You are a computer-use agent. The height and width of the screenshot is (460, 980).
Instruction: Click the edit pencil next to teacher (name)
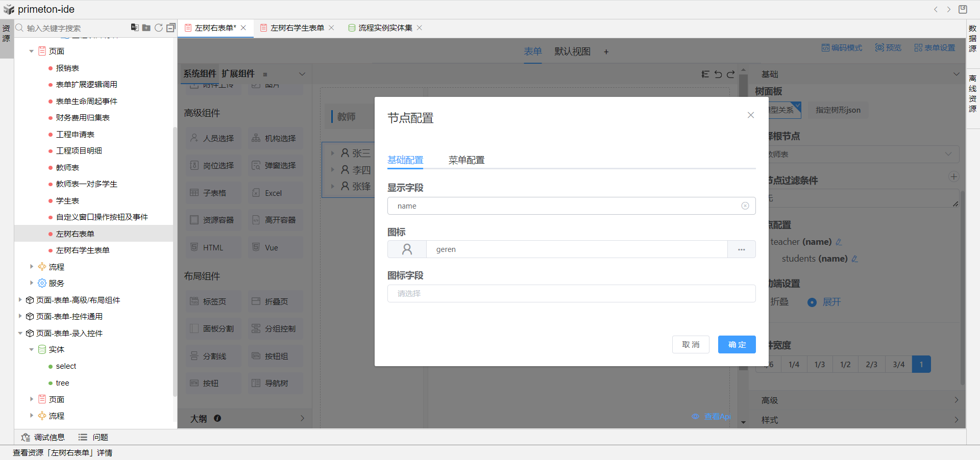pos(839,242)
